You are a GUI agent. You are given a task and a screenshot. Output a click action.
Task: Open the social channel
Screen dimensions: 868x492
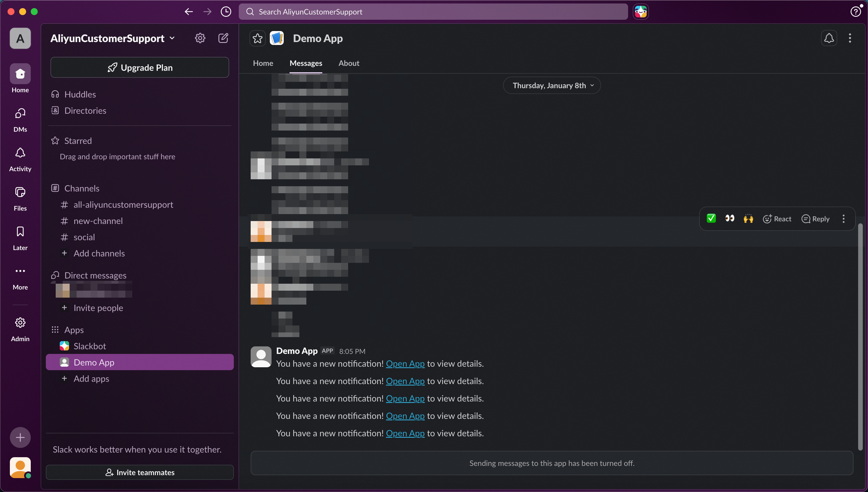click(x=140, y=237)
